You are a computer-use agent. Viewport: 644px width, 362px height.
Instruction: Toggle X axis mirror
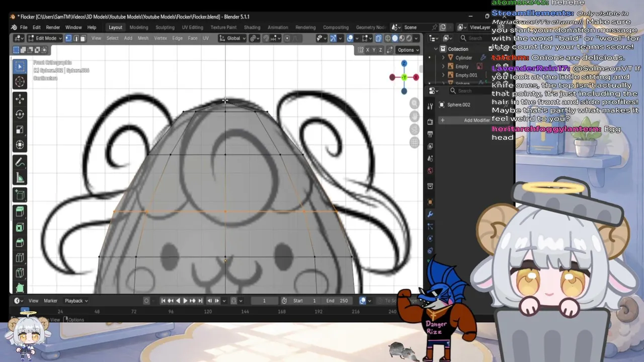(x=367, y=50)
